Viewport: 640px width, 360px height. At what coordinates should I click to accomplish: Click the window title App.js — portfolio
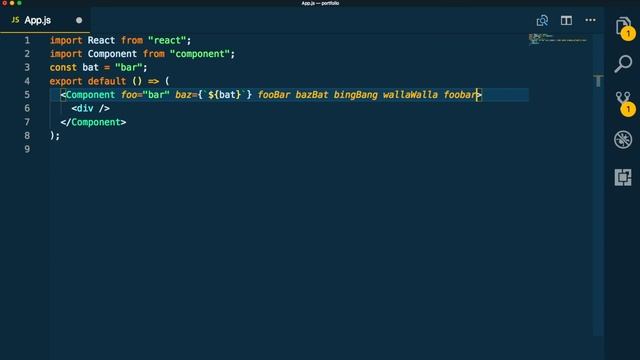pyautogui.click(x=320, y=3)
